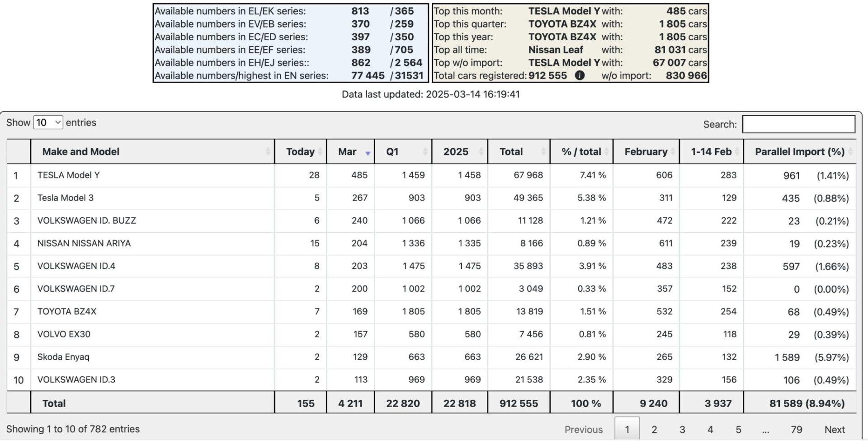Sort by the 1-14 Feb column
Image resolution: width=868 pixels, height=441 pixels.
pos(711,152)
